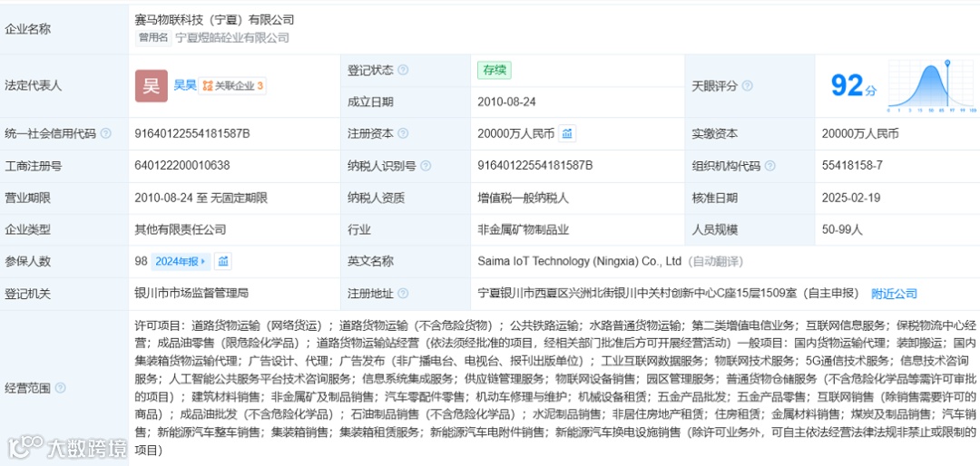Click the 吴 legal representative avatar

(152, 85)
